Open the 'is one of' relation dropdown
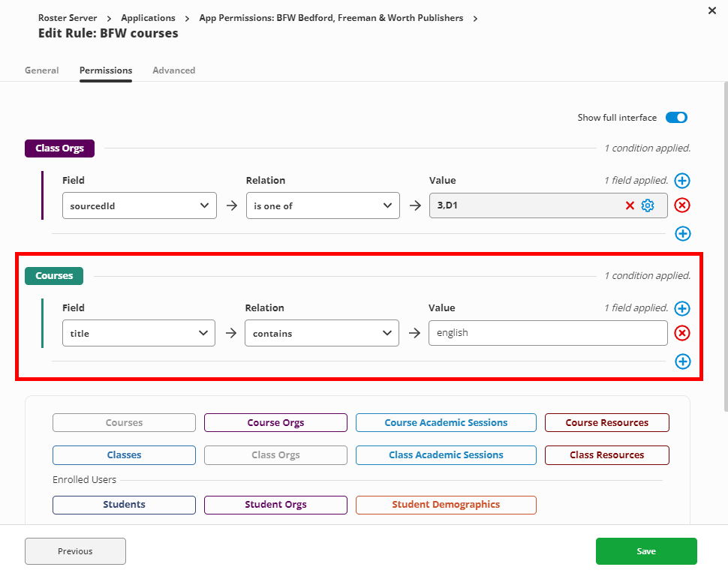The width and height of the screenshot is (728, 576). pos(322,205)
